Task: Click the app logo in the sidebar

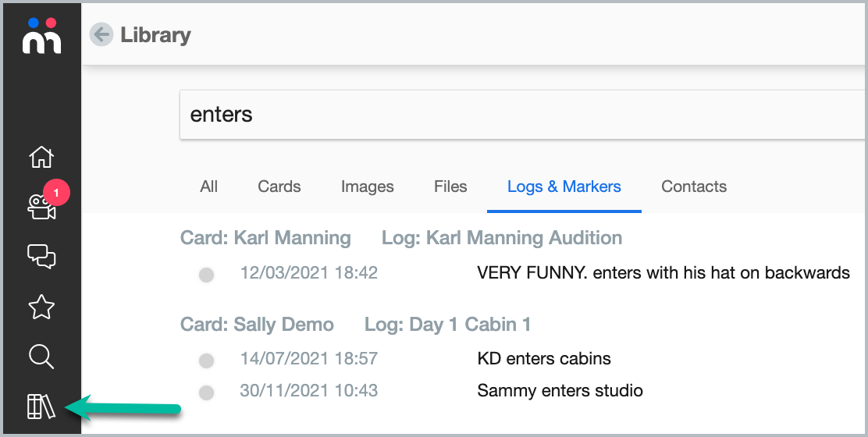Action: (x=41, y=36)
